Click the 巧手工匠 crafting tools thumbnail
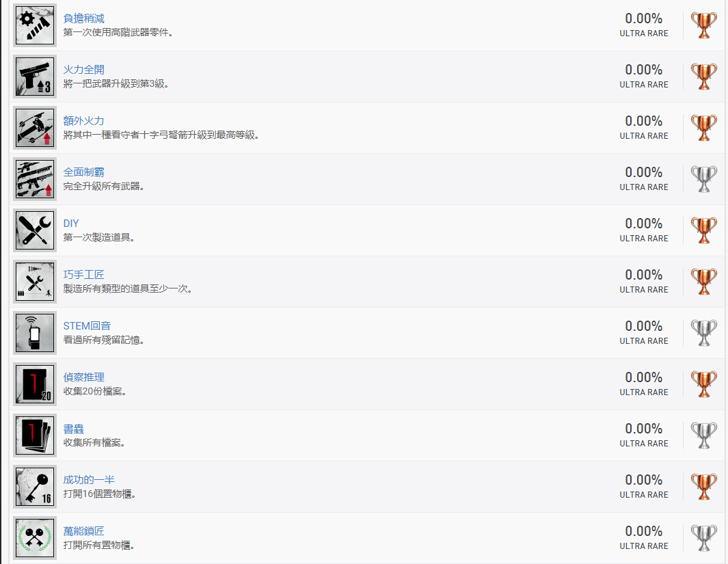 [x=35, y=282]
